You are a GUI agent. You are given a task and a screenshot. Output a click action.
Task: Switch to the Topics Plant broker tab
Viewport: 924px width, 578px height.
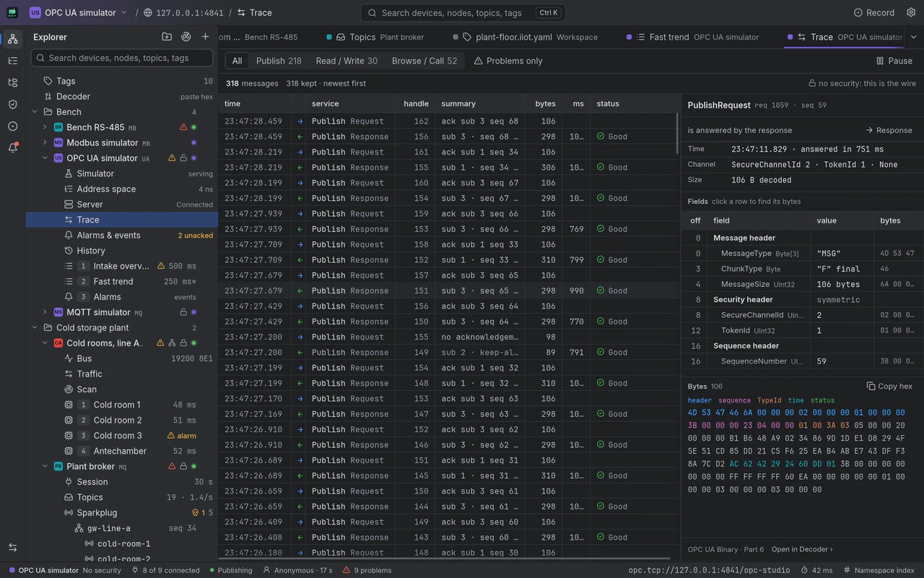coord(375,37)
